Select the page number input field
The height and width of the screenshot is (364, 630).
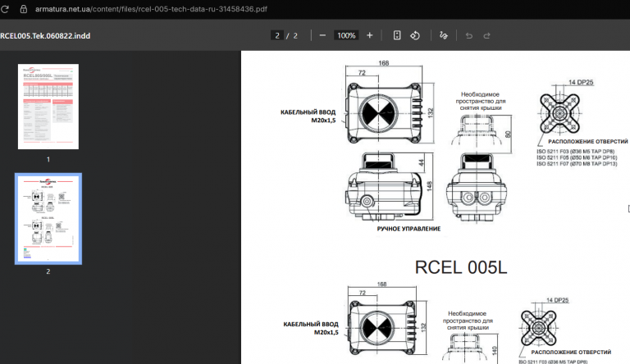tap(276, 35)
